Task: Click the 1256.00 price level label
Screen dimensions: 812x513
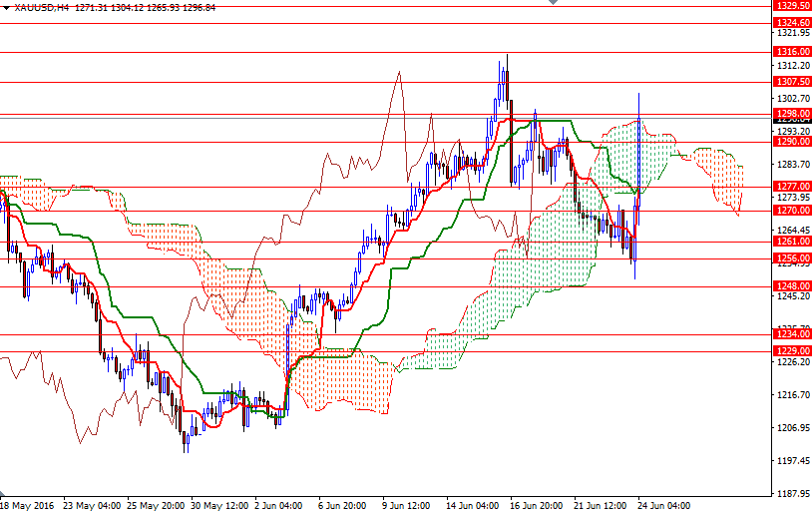Action: (791, 258)
